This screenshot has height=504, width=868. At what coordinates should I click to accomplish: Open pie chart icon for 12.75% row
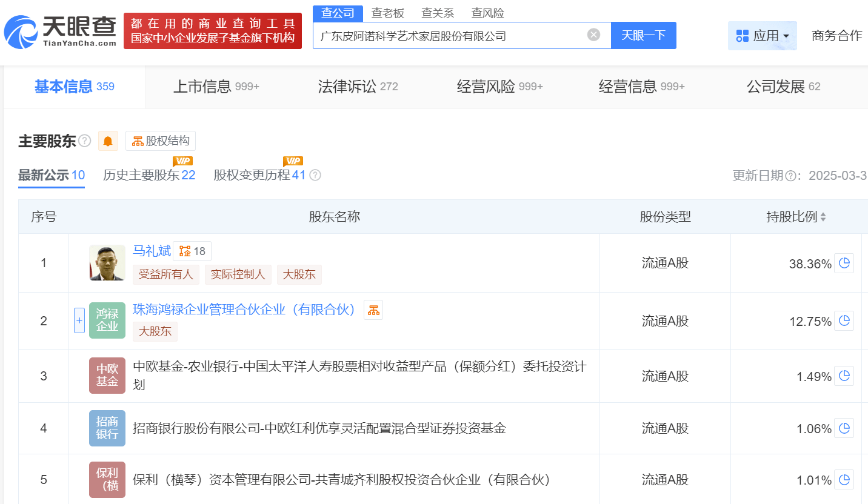pos(844,321)
